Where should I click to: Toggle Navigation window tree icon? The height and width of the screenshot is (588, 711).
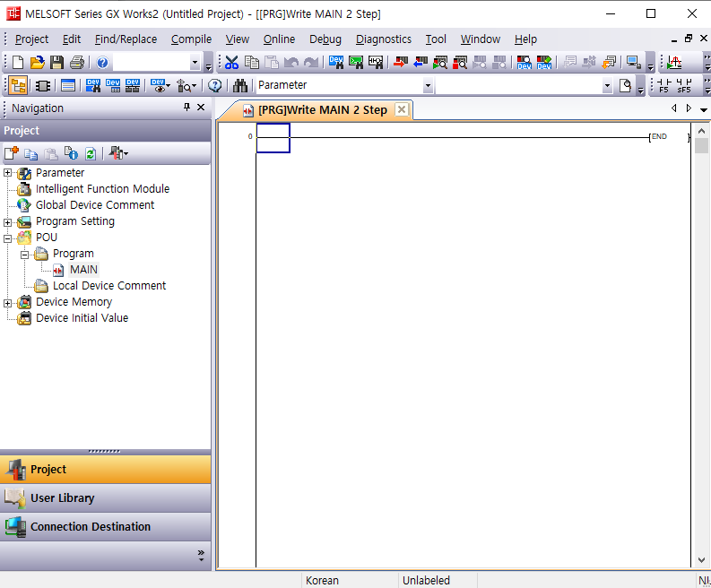tap(18, 85)
